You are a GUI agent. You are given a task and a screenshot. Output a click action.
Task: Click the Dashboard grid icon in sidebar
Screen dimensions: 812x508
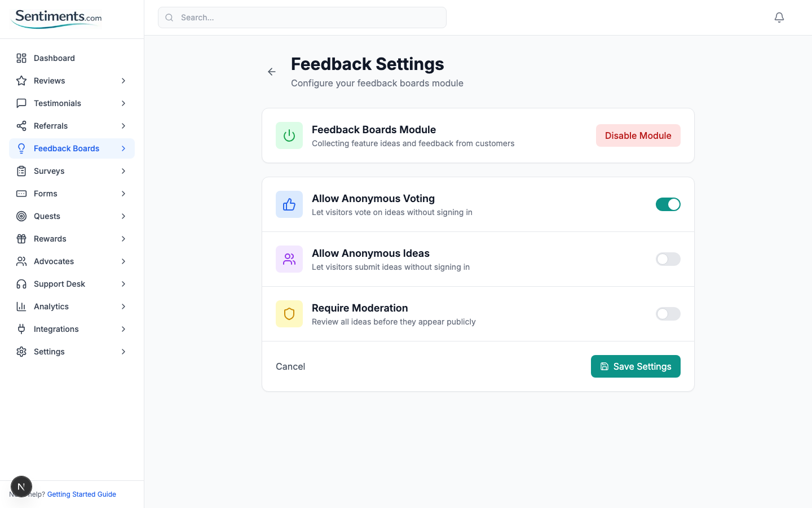[x=21, y=58]
